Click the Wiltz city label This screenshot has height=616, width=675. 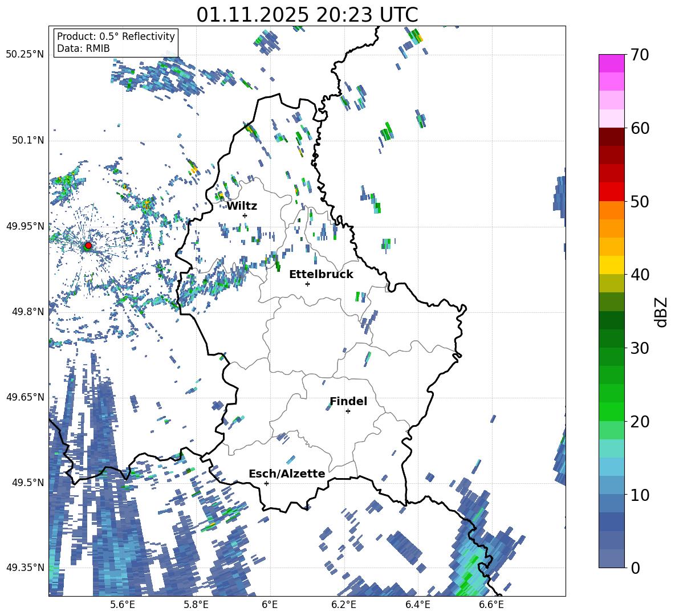[x=242, y=206]
